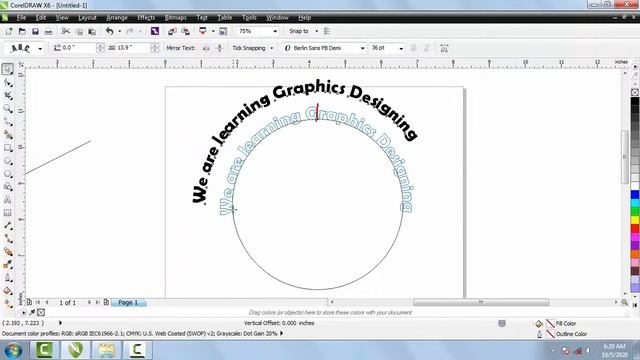This screenshot has height=360, width=640.
Task: Toggle Mirror Text horizontally
Action: pyautogui.click(x=206, y=48)
